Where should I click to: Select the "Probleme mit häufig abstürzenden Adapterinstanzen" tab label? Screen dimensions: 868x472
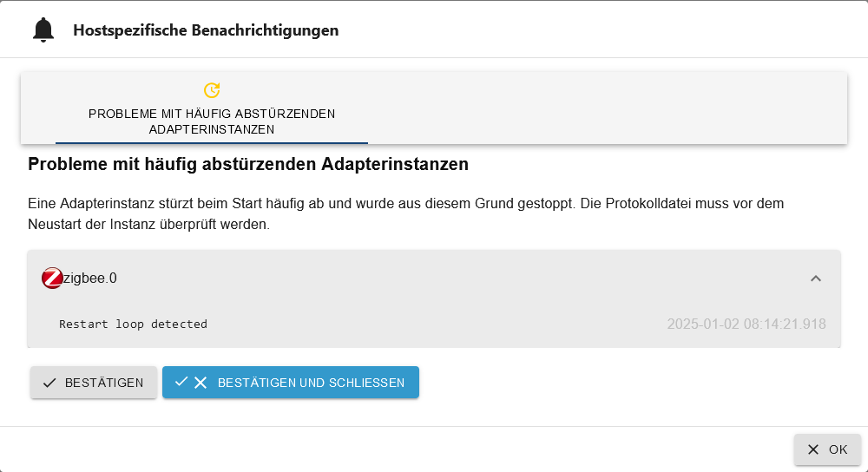[x=212, y=121]
